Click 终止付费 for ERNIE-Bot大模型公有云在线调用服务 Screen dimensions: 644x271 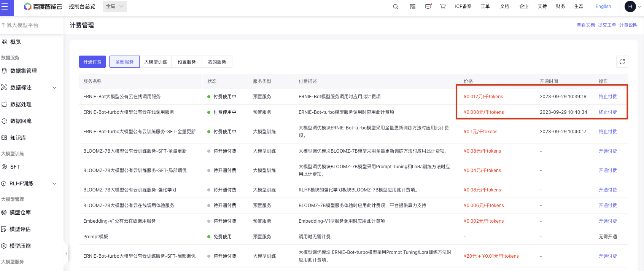click(x=607, y=97)
